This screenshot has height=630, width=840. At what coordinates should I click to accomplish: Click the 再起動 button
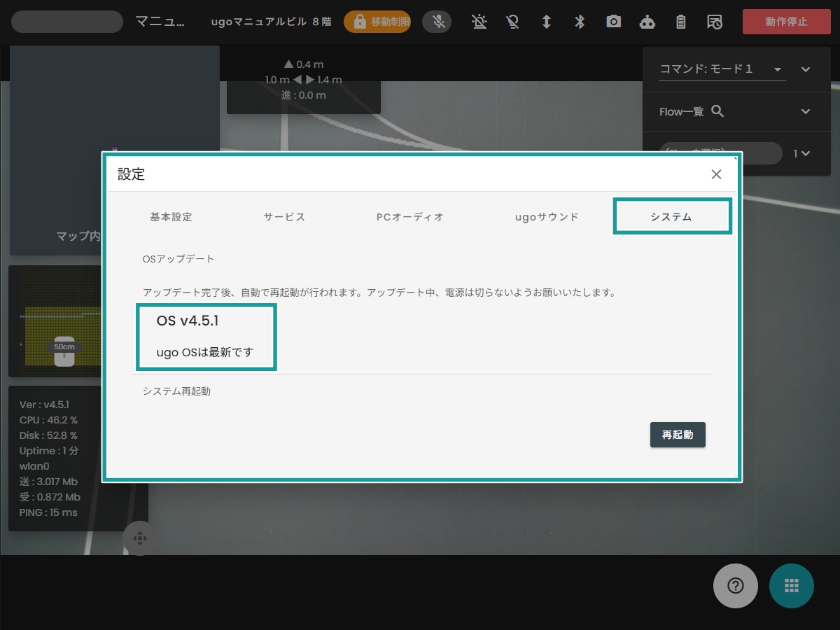coord(678,435)
